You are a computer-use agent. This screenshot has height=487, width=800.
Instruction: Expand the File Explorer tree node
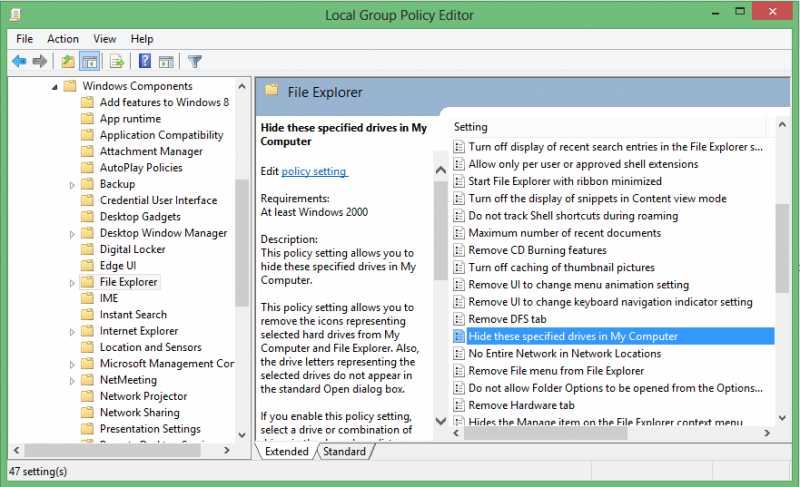pyautogui.click(x=72, y=283)
